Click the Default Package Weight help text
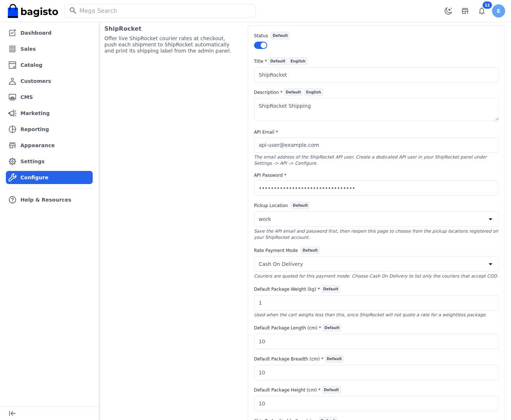Viewport: 511px width, 420px height. 370,315
